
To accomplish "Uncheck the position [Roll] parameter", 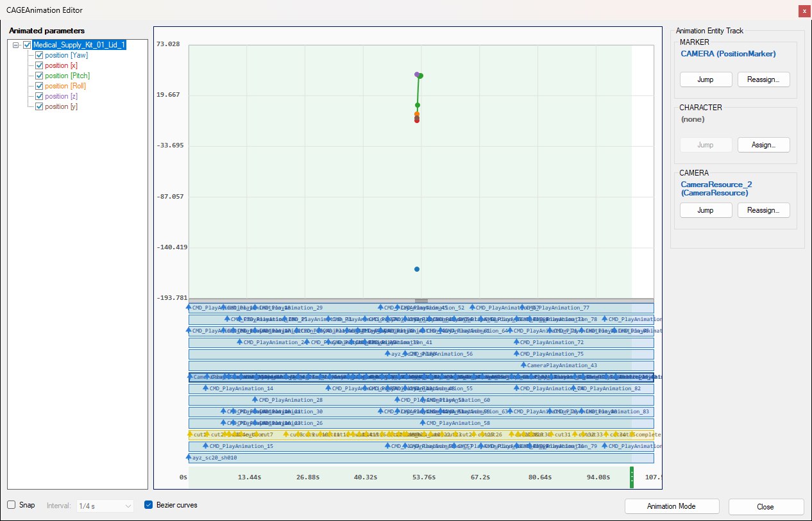I will (x=39, y=86).
